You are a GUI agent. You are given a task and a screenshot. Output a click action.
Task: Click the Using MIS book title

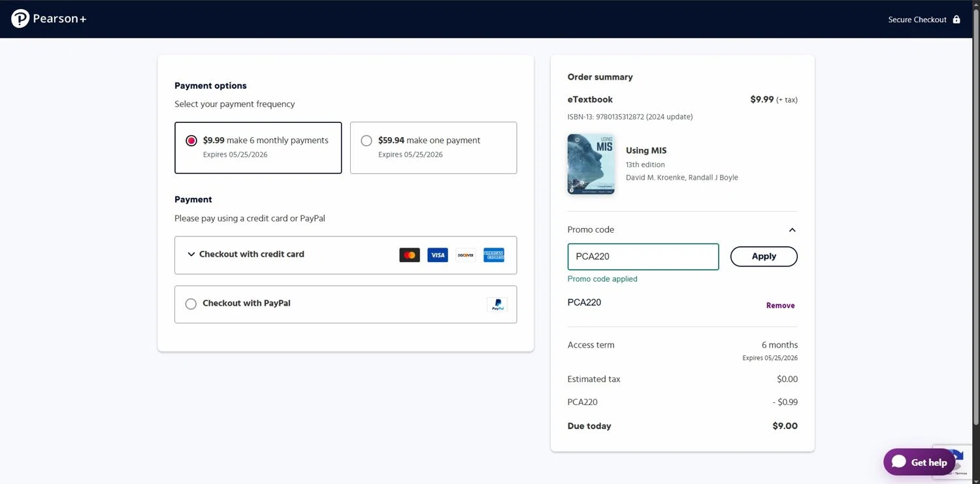click(x=646, y=151)
